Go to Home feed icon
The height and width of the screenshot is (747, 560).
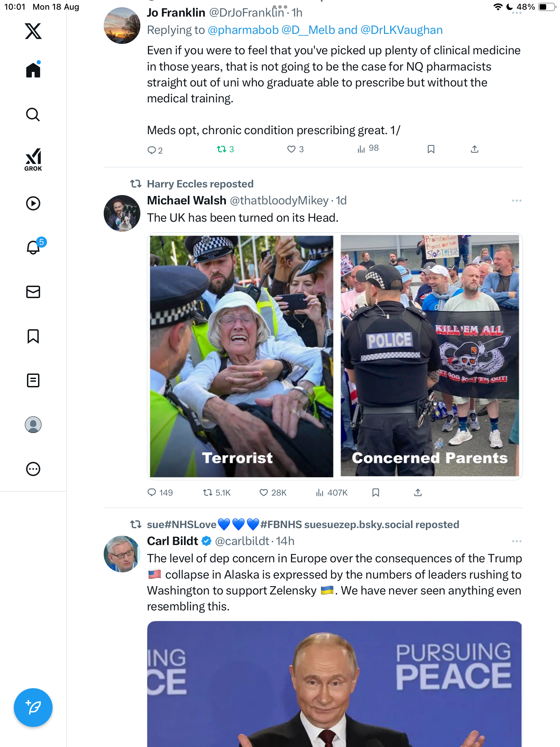(x=33, y=69)
